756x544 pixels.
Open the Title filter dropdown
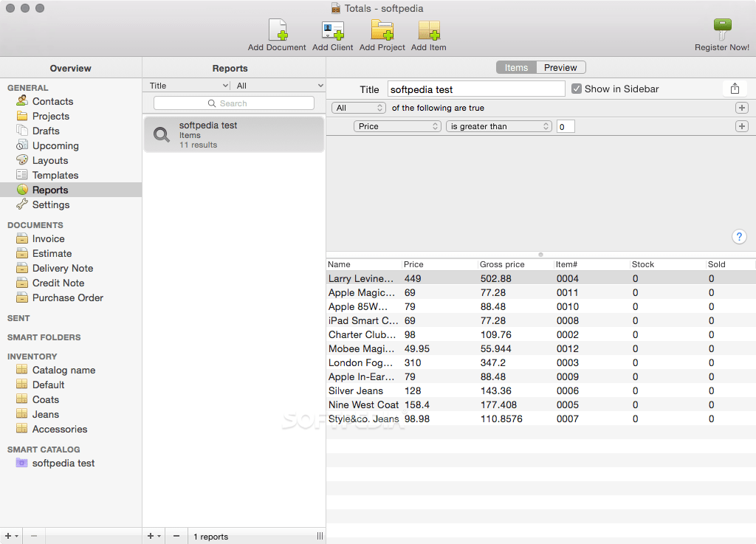point(185,85)
